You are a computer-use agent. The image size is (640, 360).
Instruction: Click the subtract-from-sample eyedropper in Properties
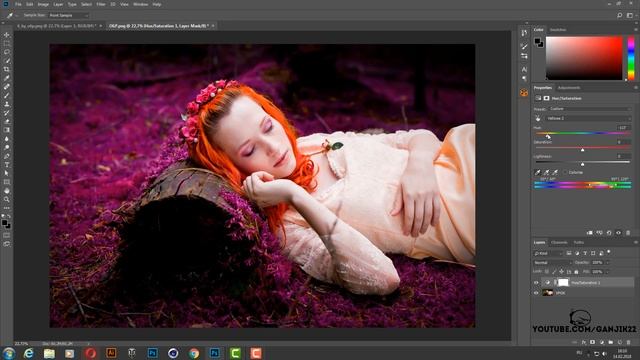point(555,172)
